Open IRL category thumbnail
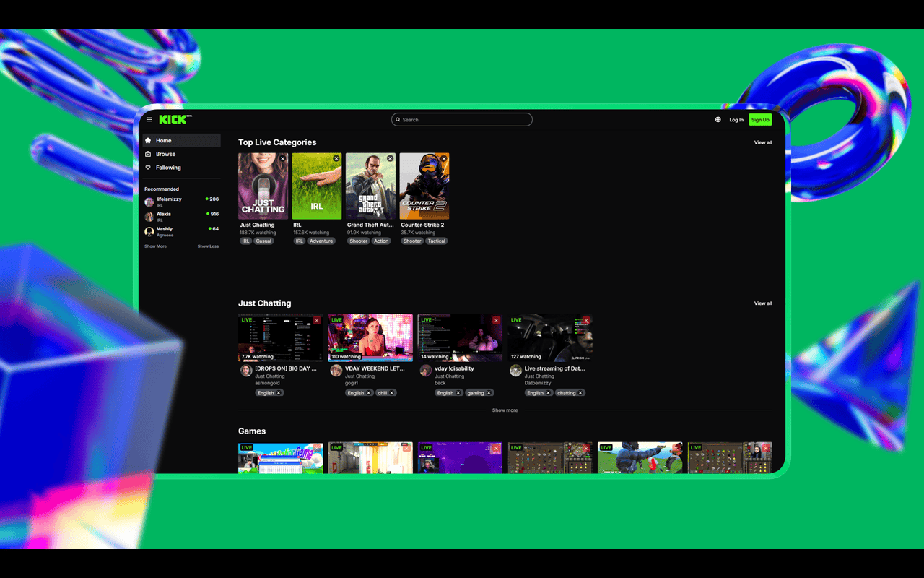 [317, 186]
